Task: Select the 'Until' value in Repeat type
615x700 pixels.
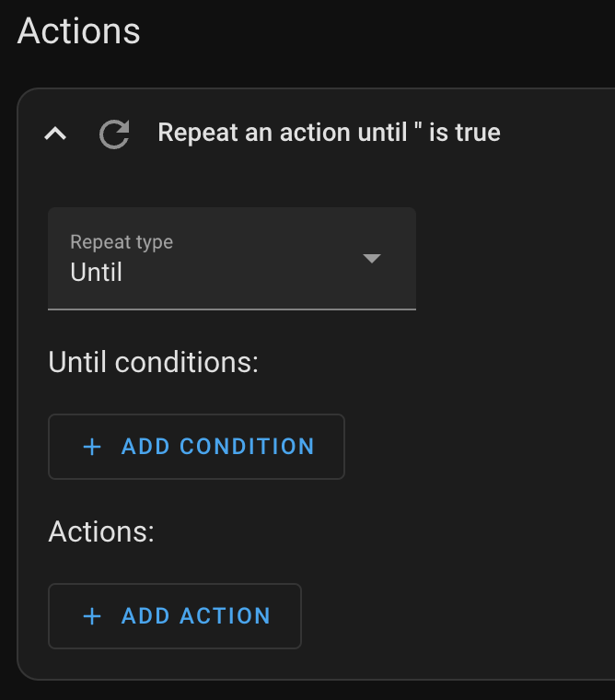Action: coord(96,272)
